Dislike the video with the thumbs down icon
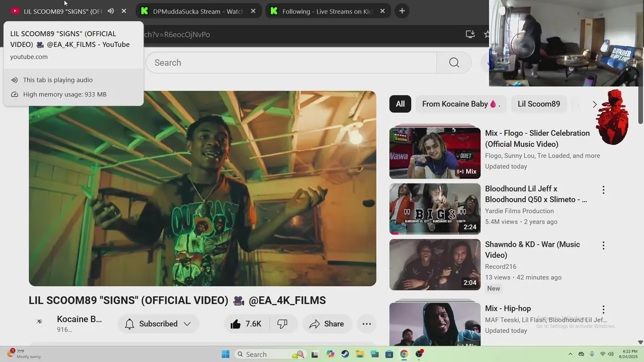644x362 pixels. tap(283, 324)
